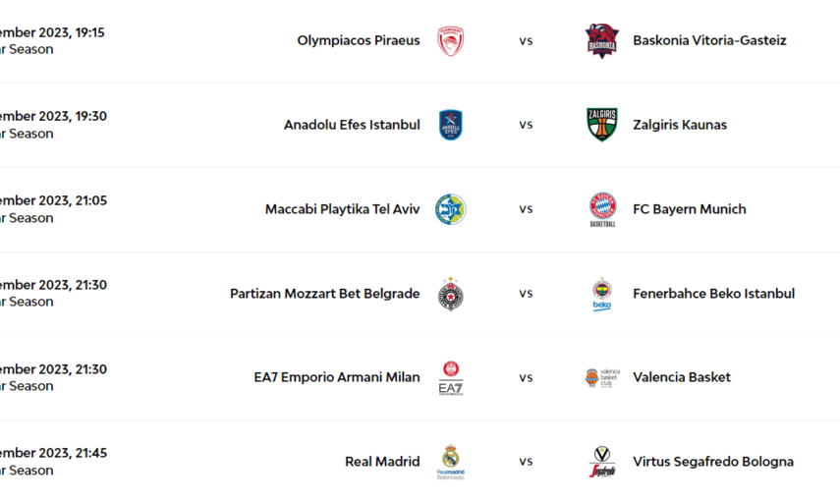Viewport: 840px width, 504px height.
Task: Click the Fenerbahce Beko Istanbul logo
Action: [602, 294]
